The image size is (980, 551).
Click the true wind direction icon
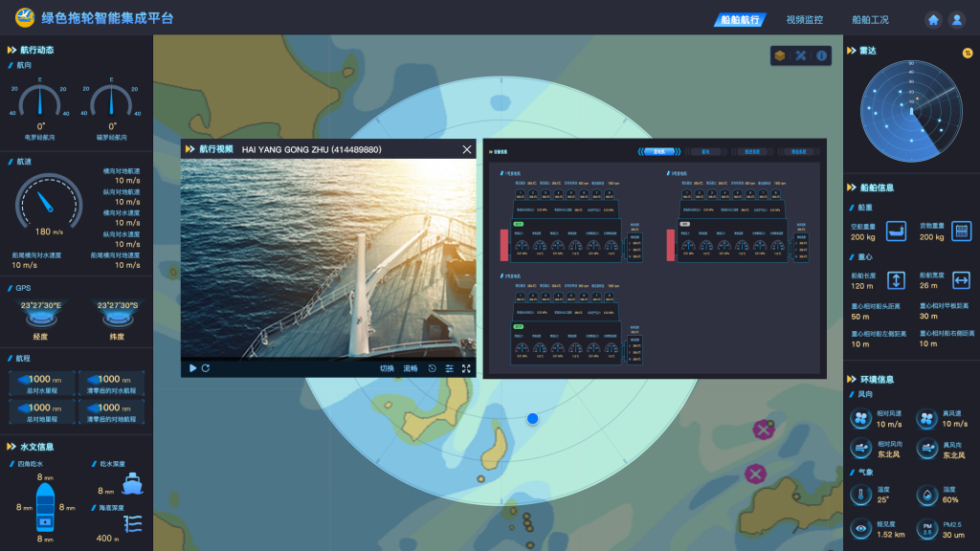pyautogui.click(x=926, y=448)
